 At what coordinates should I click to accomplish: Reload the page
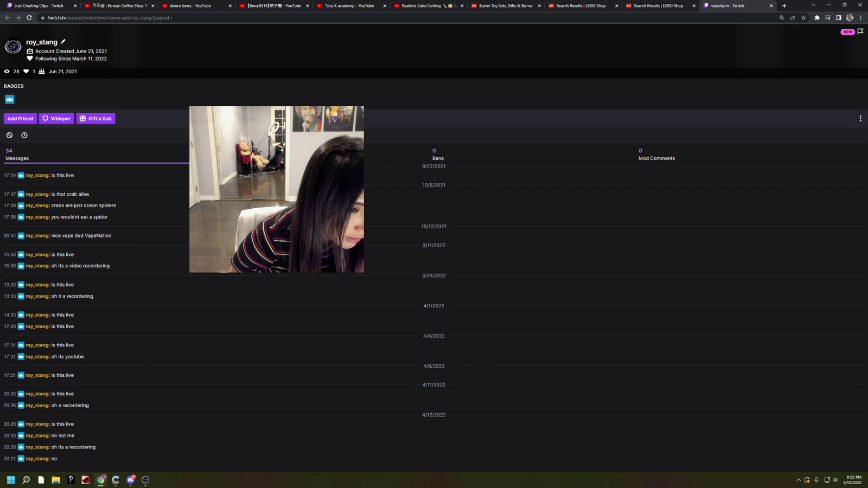pyautogui.click(x=29, y=17)
